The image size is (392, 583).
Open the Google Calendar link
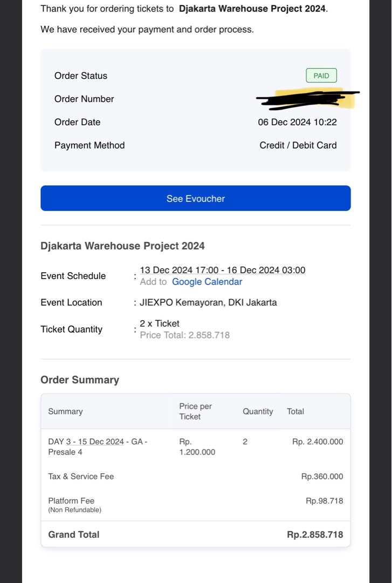[x=207, y=282]
